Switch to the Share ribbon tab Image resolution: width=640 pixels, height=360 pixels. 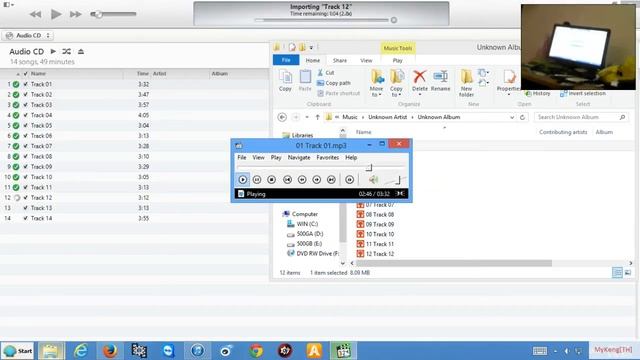pyautogui.click(x=340, y=60)
